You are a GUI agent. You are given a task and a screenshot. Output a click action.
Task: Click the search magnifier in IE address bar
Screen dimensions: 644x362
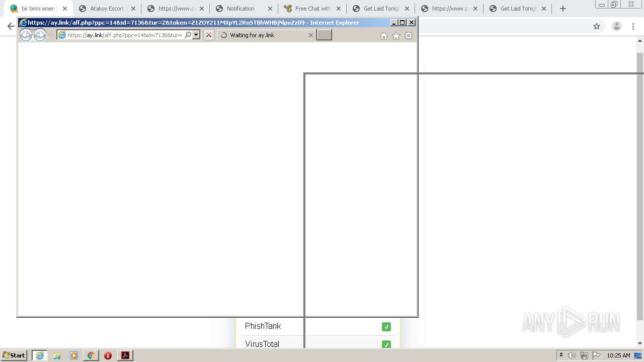point(188,35)
